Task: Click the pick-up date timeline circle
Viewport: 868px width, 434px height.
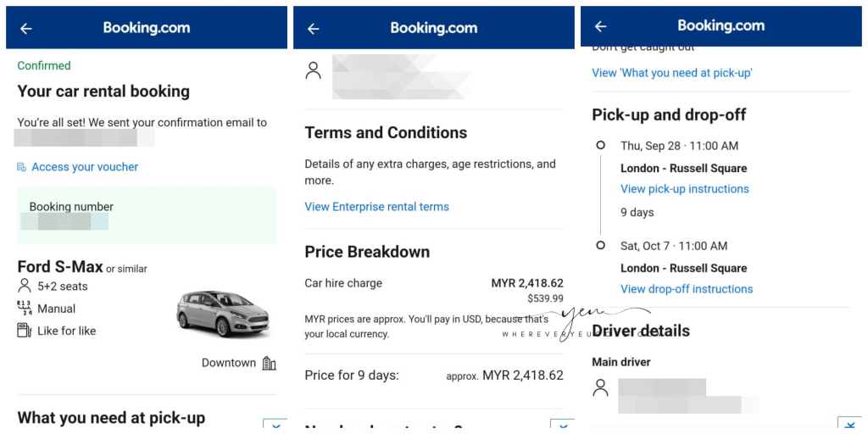Action: 601,145
